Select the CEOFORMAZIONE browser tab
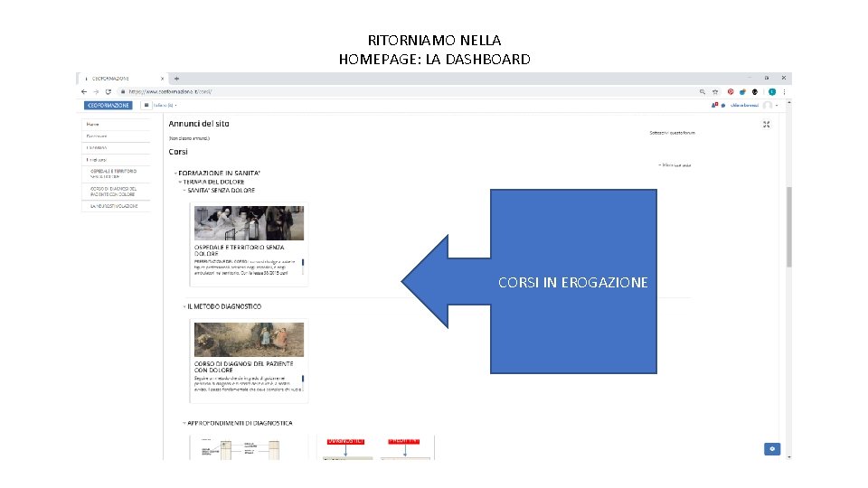The height and width of the screenshot is (488, 868). point(122,79)
